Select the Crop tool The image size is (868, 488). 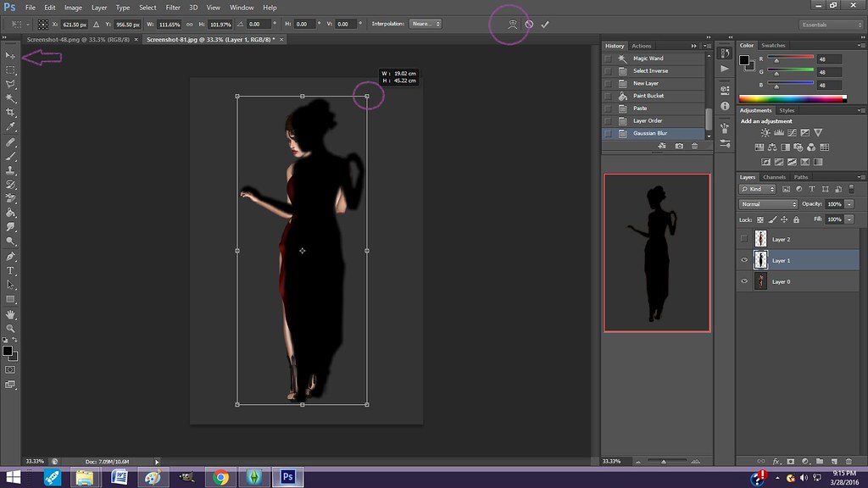(x=11, y=113)
